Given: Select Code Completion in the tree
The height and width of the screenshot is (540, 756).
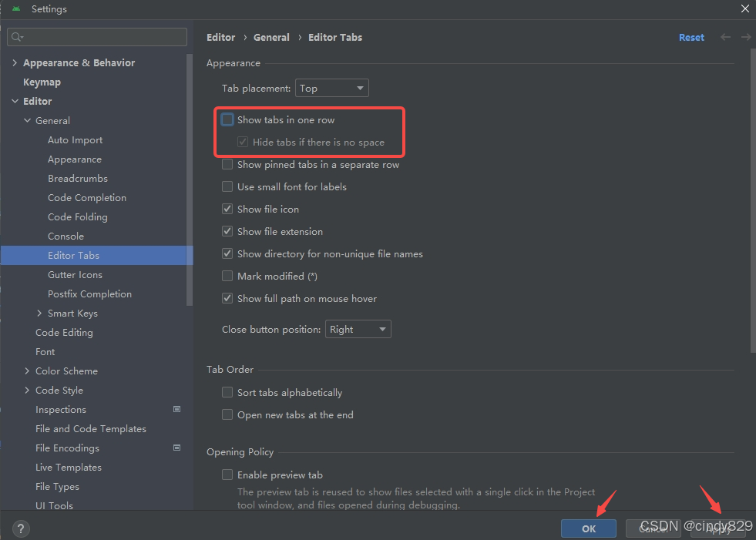Looking at the screenshot, I should pos(87,198).
